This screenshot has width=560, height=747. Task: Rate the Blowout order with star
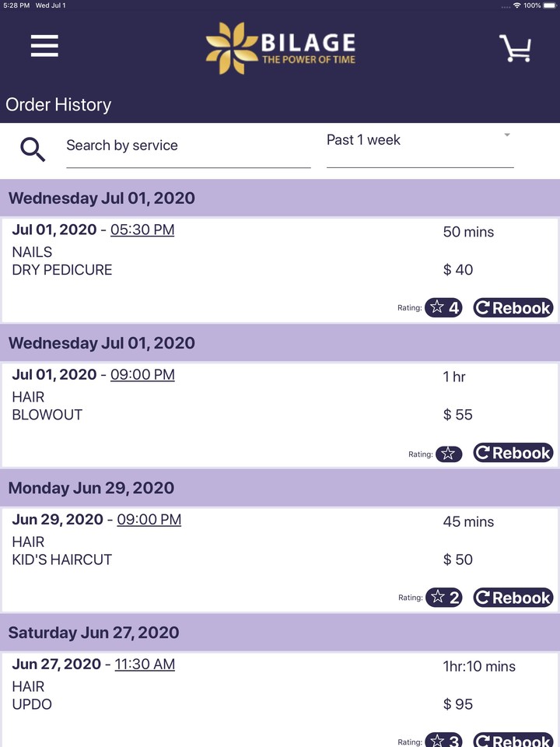(448, 454)
